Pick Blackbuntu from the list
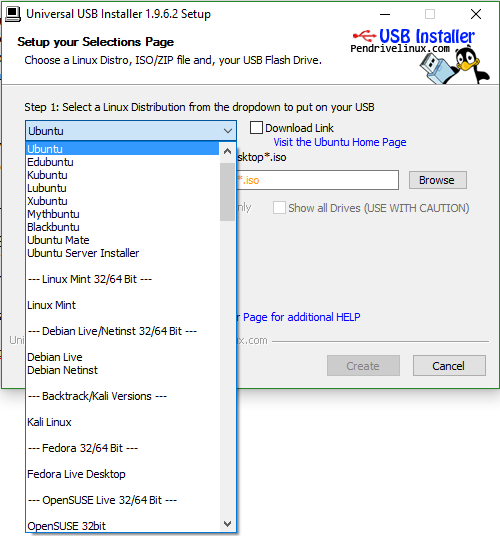The width and height of the screenshot is (500, 536). pyautogui.click(x=122, y=227)
